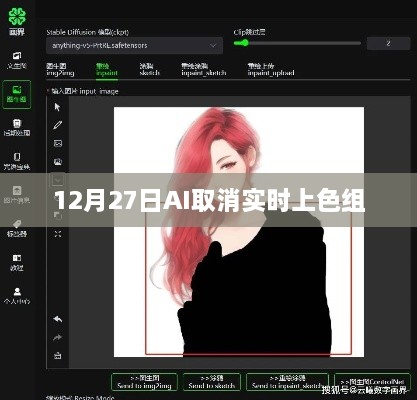Open the post-processing sidebar section with trash-like icon
This screenshot has width=417, height=400.
17,127
